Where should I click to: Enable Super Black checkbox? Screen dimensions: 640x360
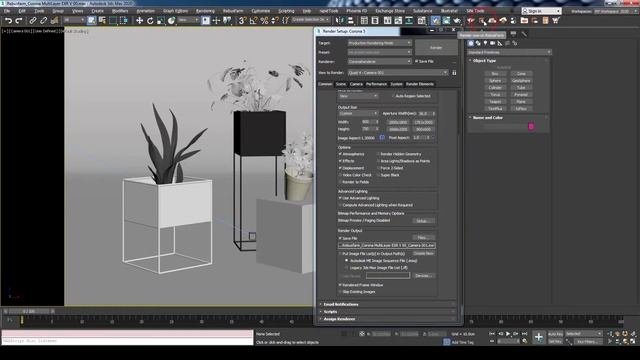tap(378, 175)
